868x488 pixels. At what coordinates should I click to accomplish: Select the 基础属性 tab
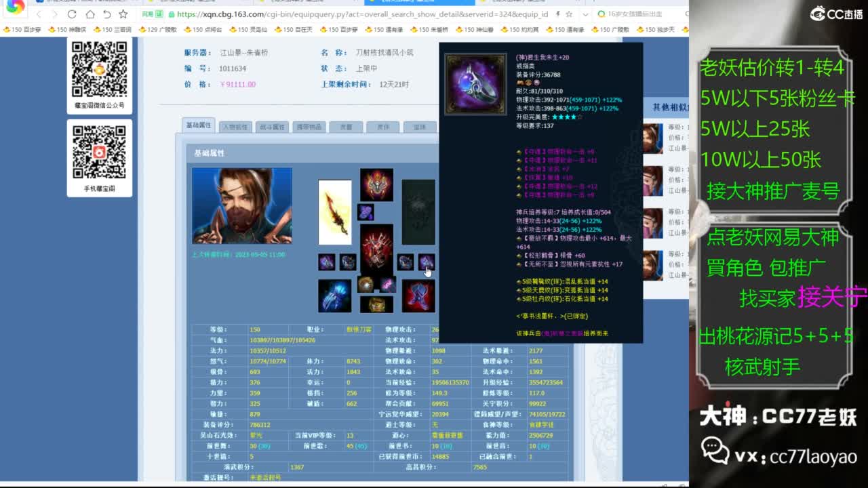[x=199, y=125]
